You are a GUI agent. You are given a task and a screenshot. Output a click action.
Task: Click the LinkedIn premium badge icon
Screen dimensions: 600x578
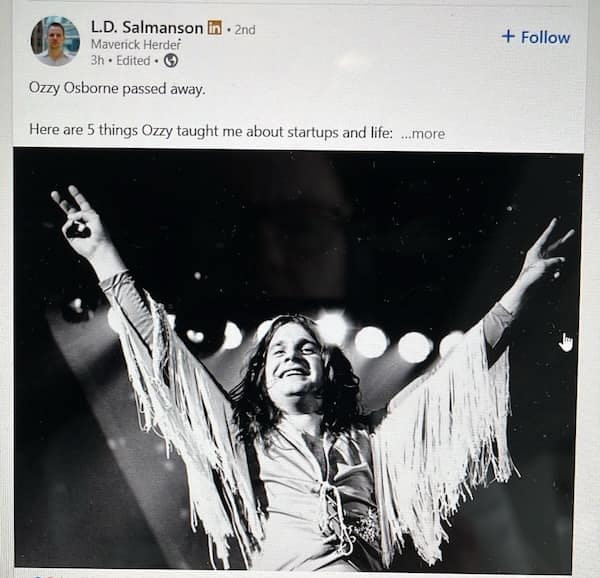click(215, 28)
